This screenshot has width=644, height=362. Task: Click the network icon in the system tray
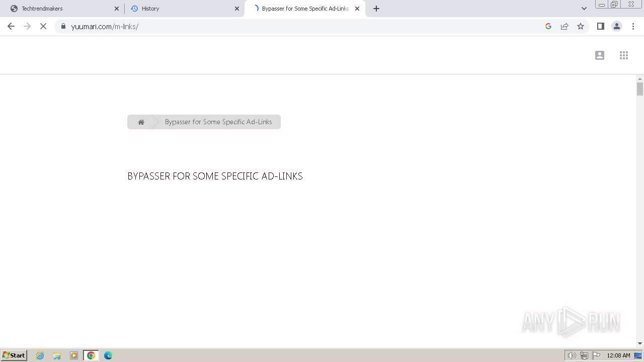click(x=584, y=355)
